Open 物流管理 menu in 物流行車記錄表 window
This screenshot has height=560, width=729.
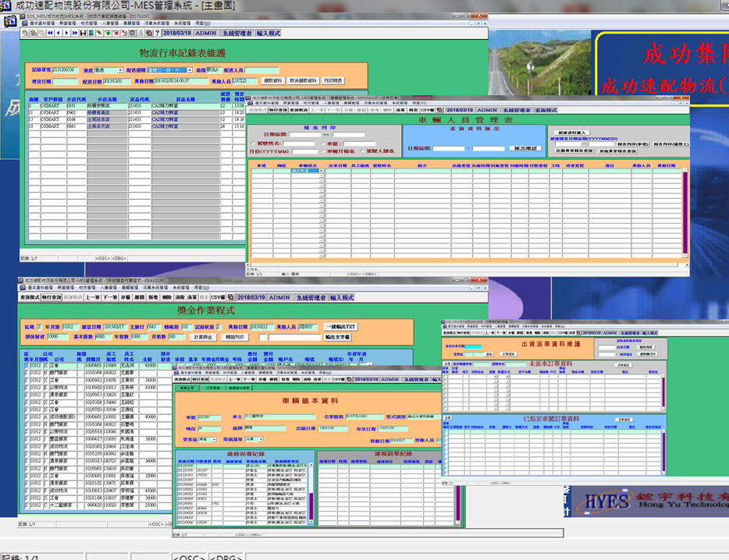(x=89, y=23)
